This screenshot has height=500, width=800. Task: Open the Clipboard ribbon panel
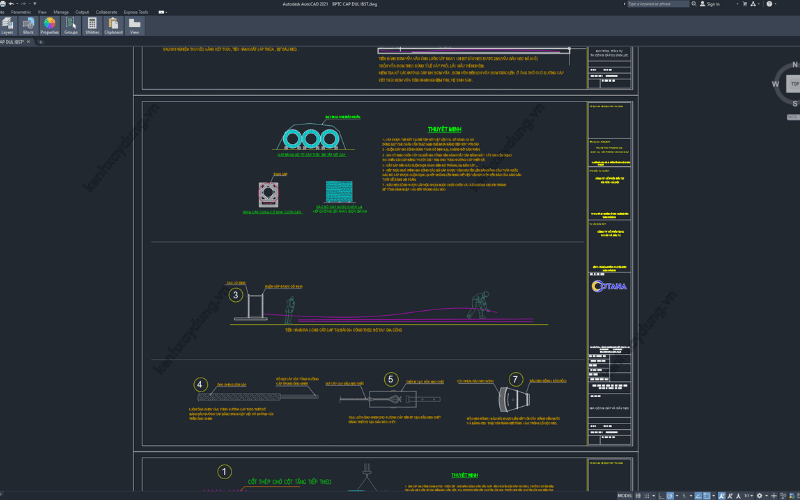pyautogui.click(x=113, y=24)
